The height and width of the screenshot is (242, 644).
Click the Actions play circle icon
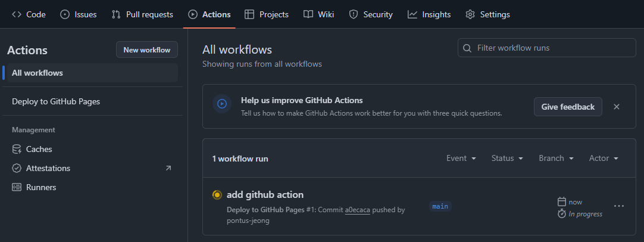click(x=193, y=14)
